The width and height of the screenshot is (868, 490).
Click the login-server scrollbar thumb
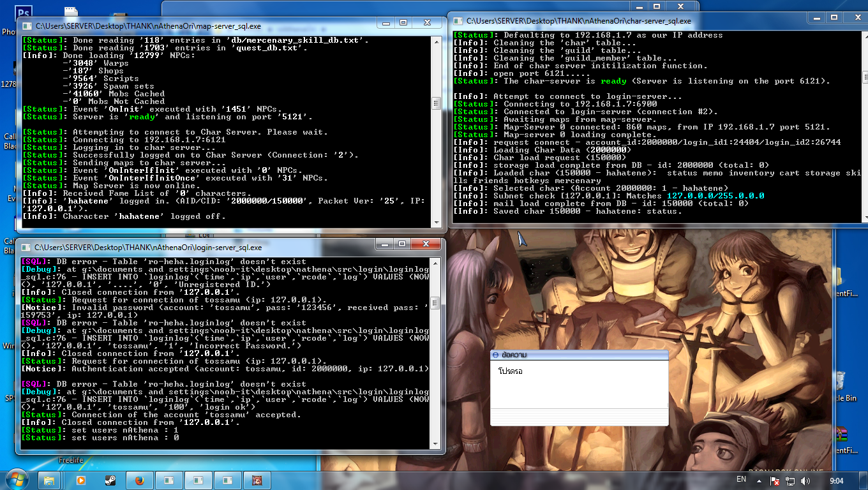[435, 302]
